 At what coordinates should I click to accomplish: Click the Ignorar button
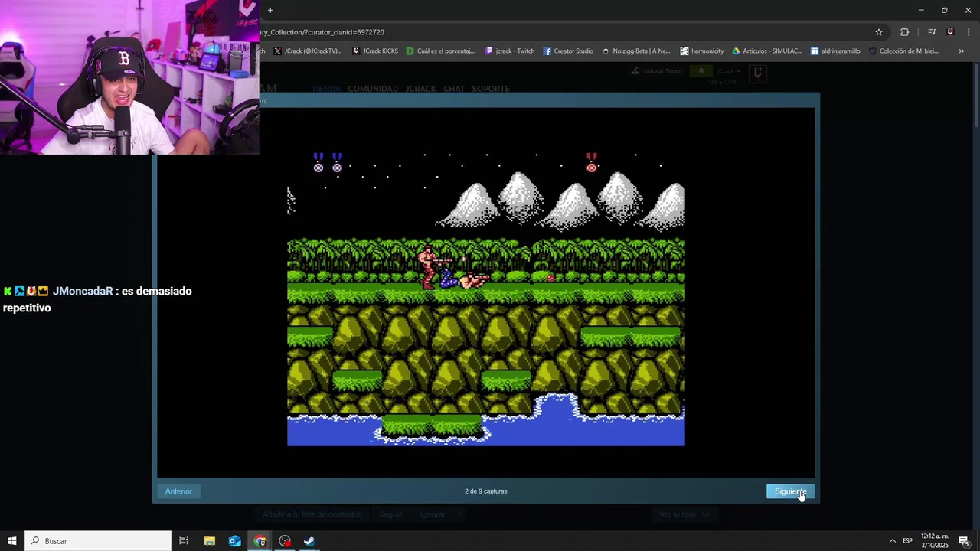pos(433,514)
